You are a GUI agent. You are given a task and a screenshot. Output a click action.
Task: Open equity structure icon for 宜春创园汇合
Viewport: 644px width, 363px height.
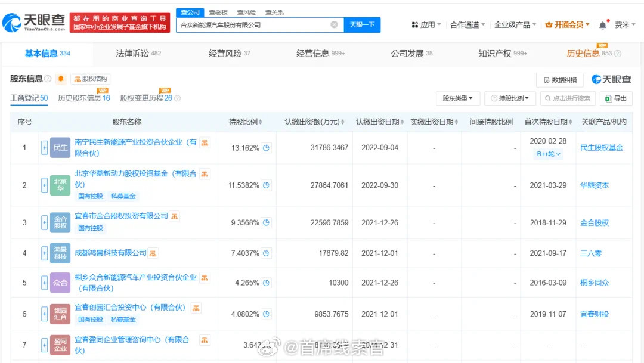(x=196, y=308)
